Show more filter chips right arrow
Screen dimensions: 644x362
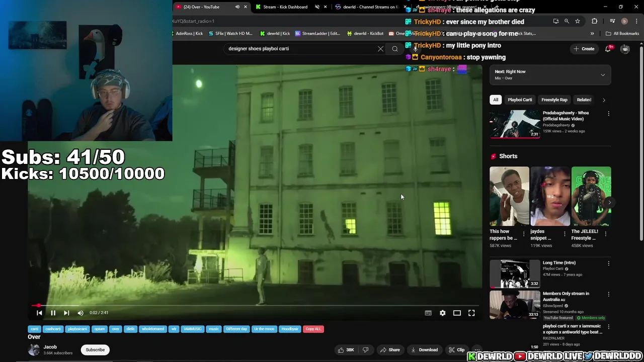coord(604,100)
